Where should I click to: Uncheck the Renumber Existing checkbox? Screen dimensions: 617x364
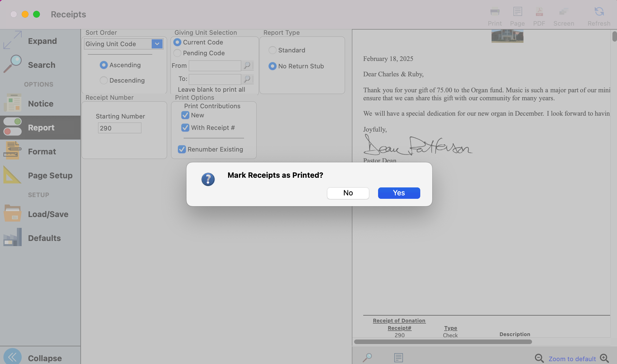(x=182, y=149)
